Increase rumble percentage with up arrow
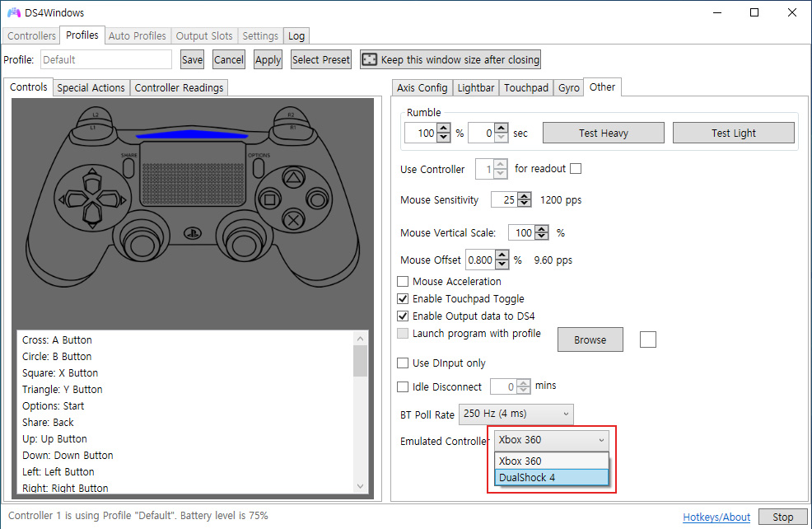The width and height of the screenshot is (812, 529). click(x=444, y=128)
